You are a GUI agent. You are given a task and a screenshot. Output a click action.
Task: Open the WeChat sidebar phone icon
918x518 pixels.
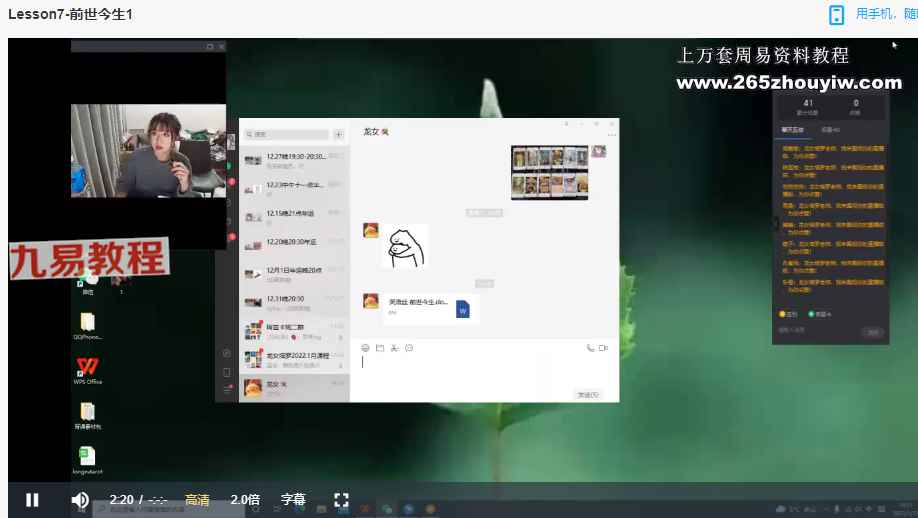coord(227,372)
